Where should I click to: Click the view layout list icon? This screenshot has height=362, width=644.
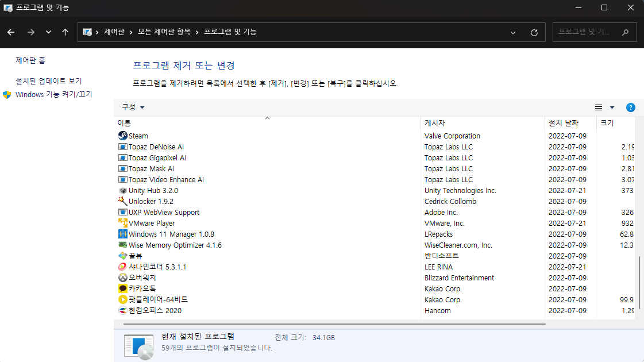click(x=599, y=107)
